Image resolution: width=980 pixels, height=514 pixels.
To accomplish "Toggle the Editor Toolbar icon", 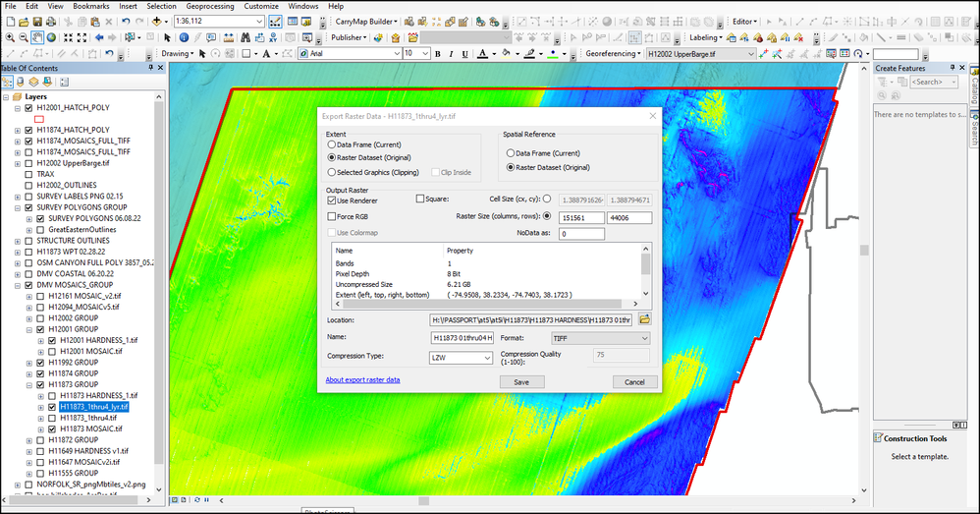I will 275,22.
